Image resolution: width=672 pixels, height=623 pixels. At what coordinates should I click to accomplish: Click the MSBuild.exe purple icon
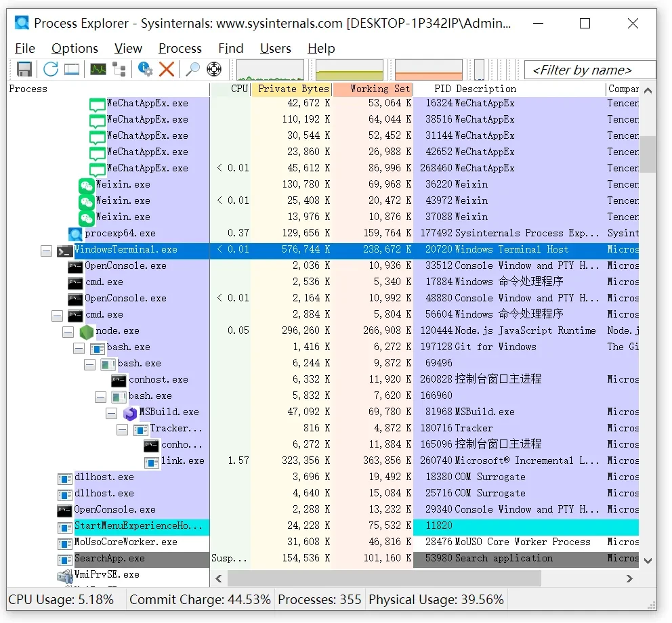point(130,413)
